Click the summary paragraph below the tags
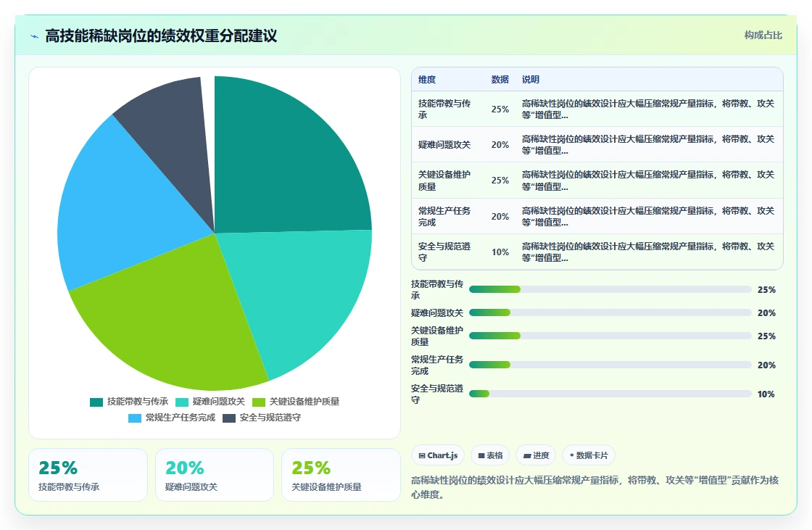This screenshot has height=530, width=812. [x=595, y=487]
